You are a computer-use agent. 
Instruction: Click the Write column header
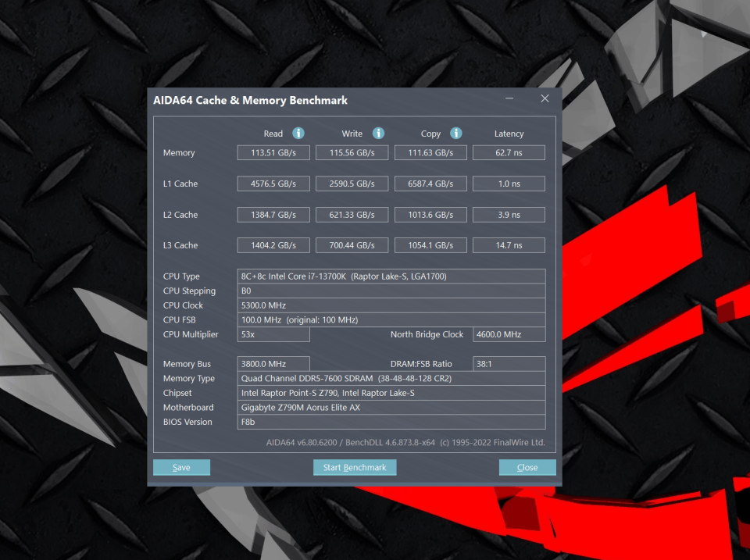(x=352, y=134)
